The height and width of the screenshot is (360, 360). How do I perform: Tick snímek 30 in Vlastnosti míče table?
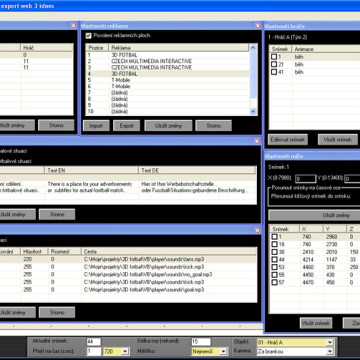pyautogui.click(x=274, y=252)
